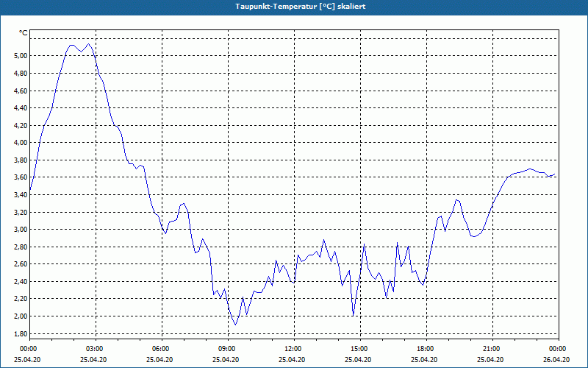Click the title 'Taupunkt-Temperatur [°C] skaliert'

tap(301, 7)
